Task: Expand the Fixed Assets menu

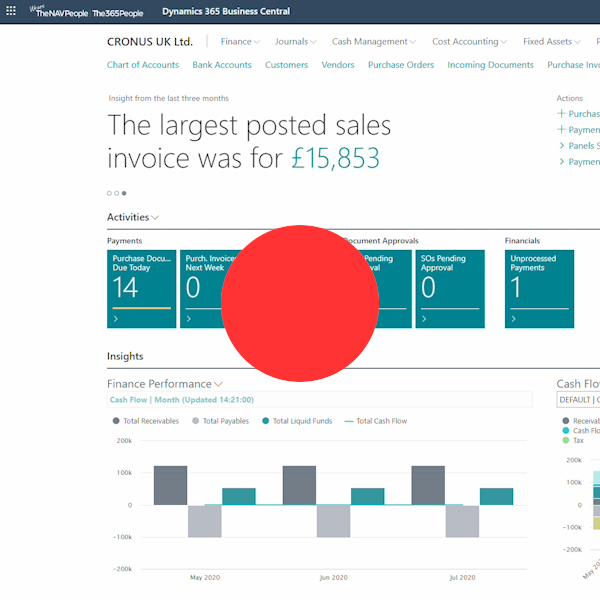Action: [x=551, y=41]
